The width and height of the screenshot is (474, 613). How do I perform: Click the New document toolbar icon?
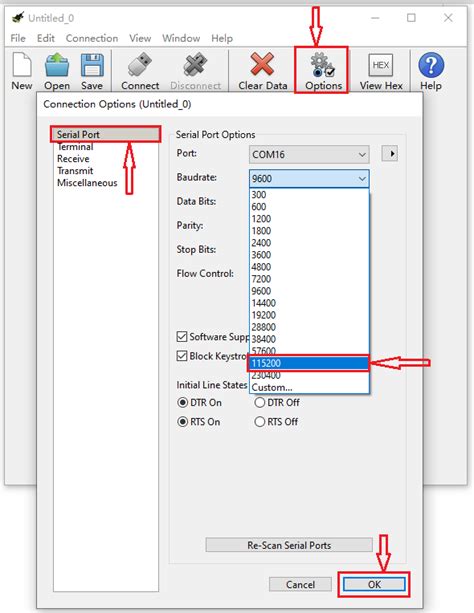(22, 65)
